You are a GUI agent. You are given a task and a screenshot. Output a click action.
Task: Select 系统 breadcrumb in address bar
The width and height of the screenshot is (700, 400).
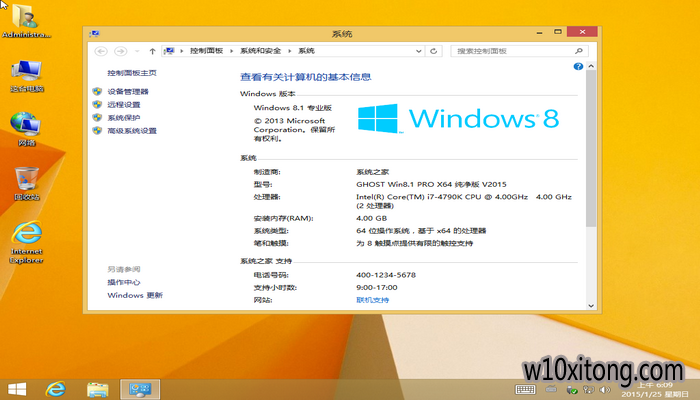click(306, 51)
